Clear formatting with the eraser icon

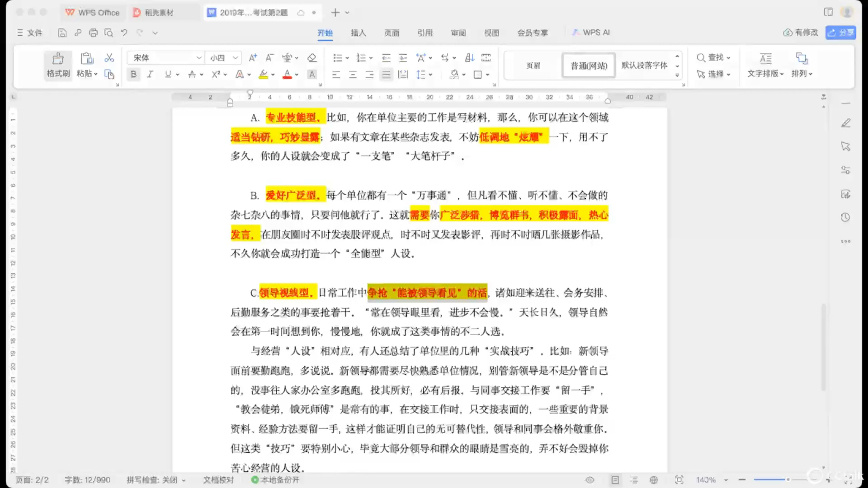pos(312,58)
